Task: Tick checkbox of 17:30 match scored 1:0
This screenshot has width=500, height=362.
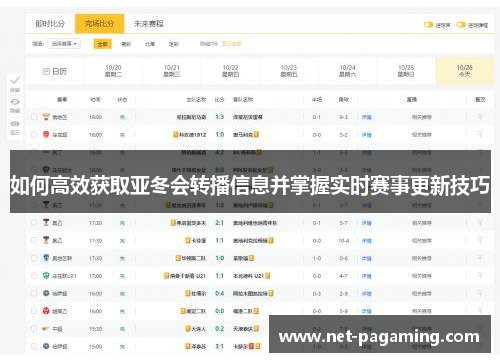Action: click(34, 258)
